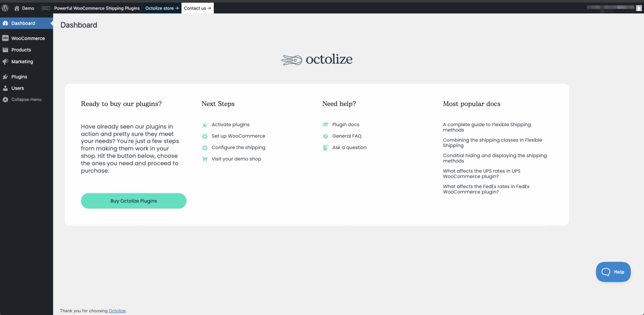Open WooCommerce from the sidebar icon
The width and height of the screenshot is (644, 315).
point(6,38)
